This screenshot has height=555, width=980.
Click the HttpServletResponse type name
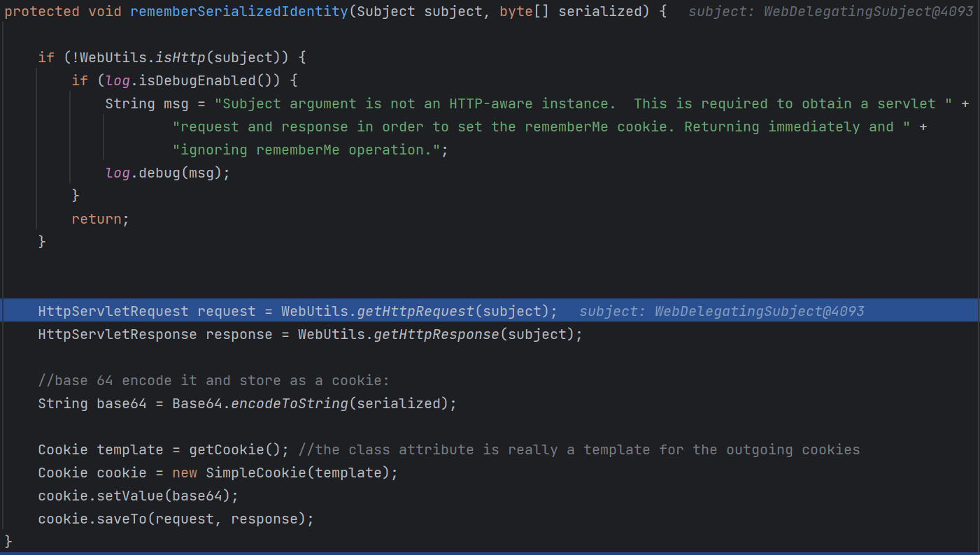point(118,334)
